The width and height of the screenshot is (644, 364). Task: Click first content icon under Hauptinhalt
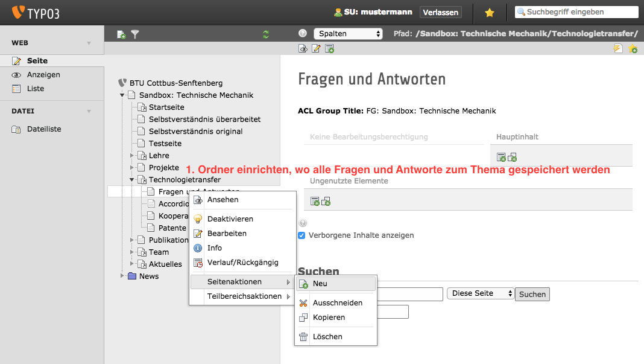point(501,157)
